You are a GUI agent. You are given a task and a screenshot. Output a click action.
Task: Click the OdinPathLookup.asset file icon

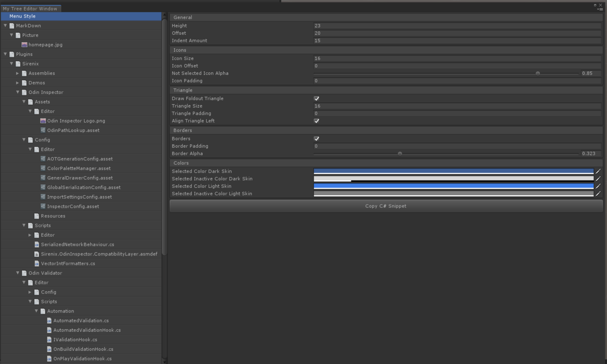[x=43, y=130]
